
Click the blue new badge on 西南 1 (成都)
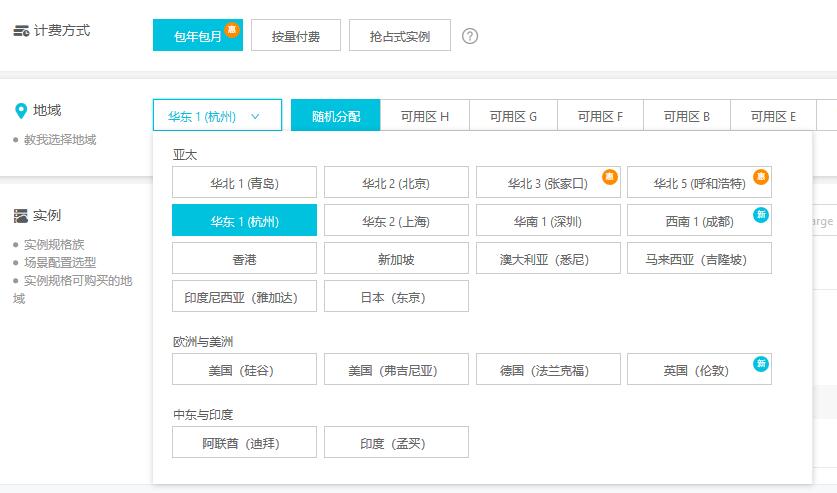tap(761, 214)
